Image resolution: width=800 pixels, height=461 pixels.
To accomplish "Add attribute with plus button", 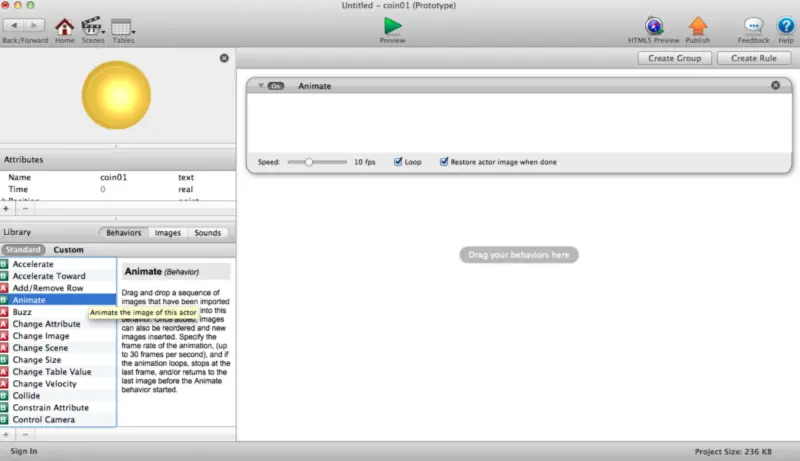I will coord(6,209).
